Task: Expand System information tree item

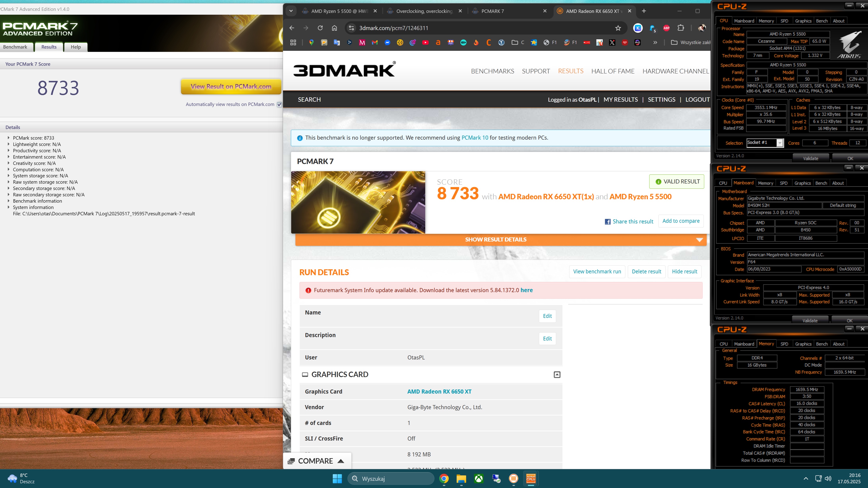Action: click(x=8, y=207)
